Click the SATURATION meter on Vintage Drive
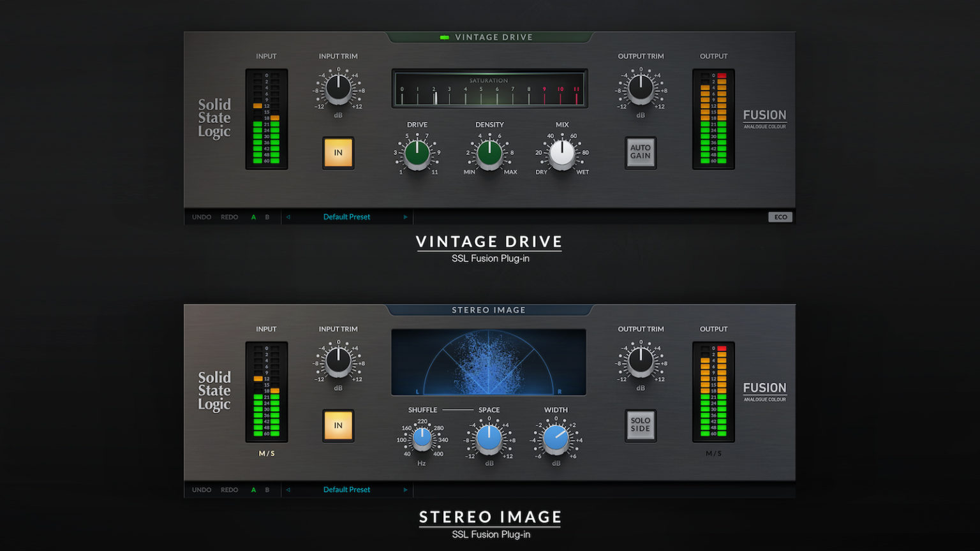 click(489, 89)
